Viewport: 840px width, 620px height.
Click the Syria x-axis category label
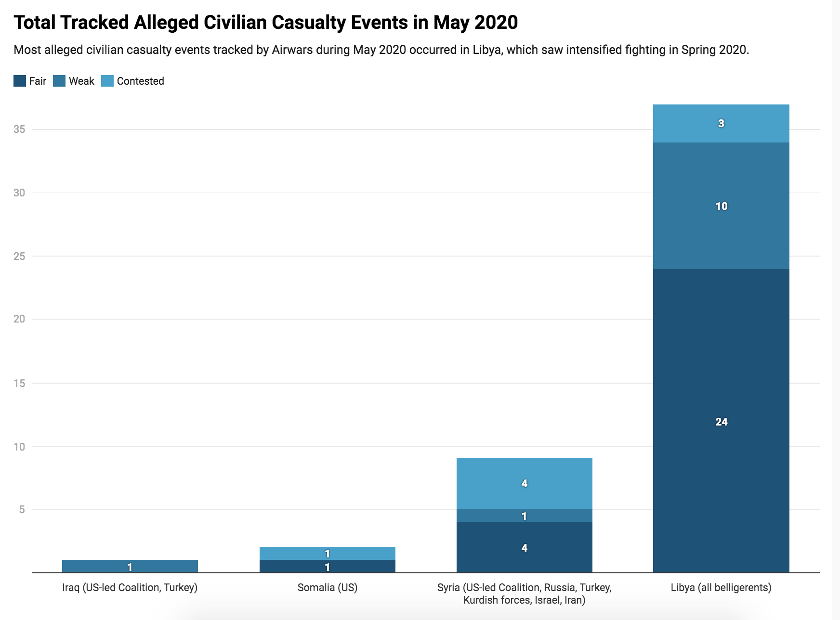click(x=524, y=594)
